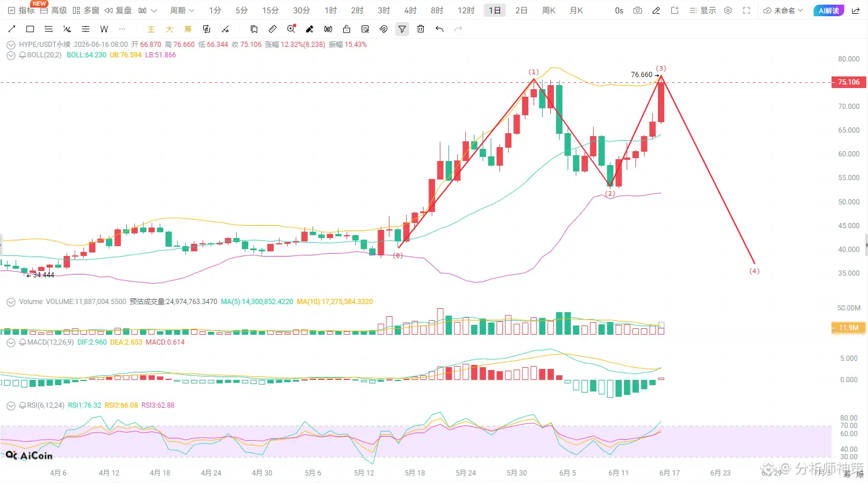
Task: Lock the chart drawings
Action: pyautogui.click(x=347, y=29)
